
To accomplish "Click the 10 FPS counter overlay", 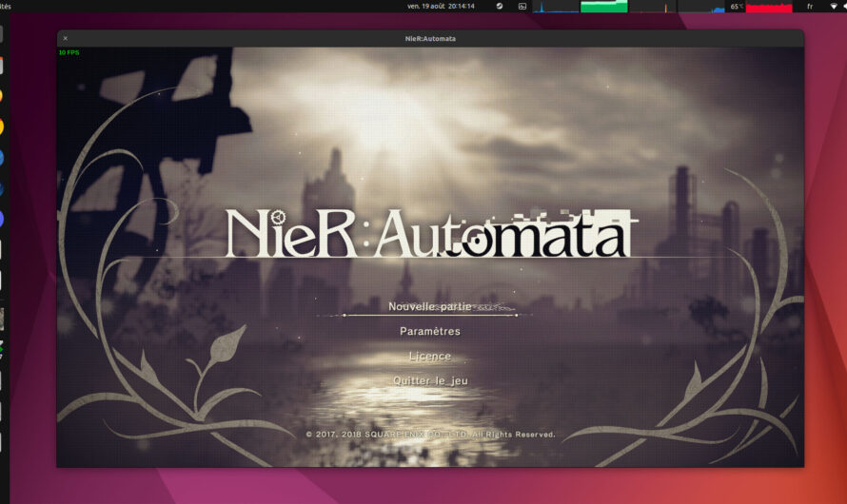I will (x=69, y=52).
